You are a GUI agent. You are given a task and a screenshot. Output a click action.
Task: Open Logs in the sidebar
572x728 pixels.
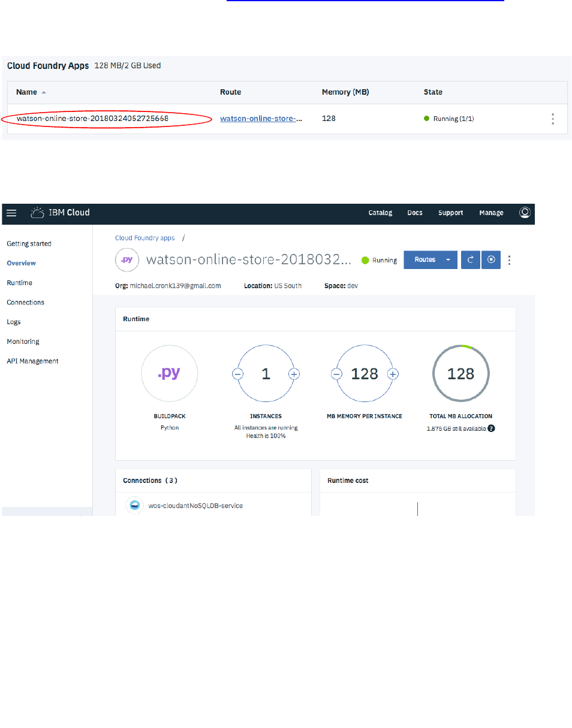[x=14, y=322]
